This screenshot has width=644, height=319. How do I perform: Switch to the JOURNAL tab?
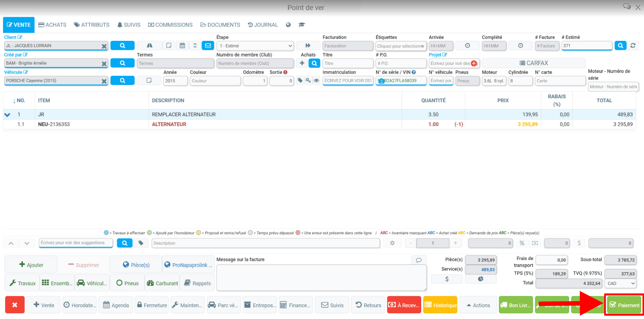tap(263, 25)
